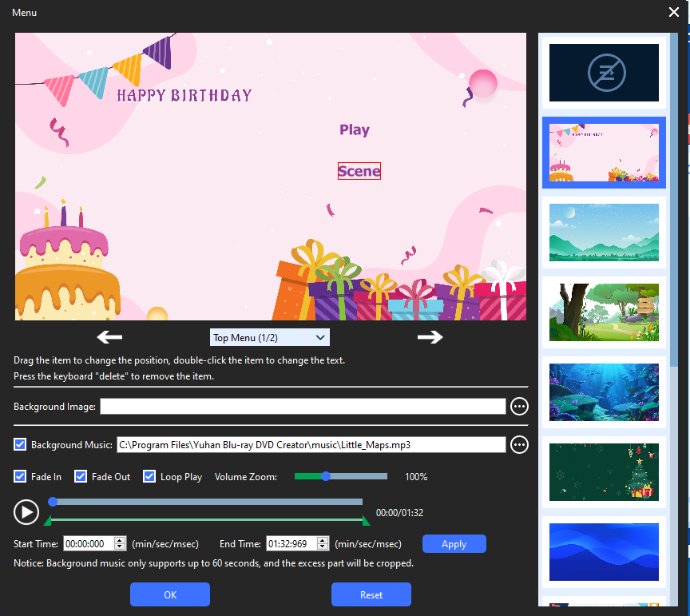Browse for a background music file
This screenshot has height=616, width=690.
point(519,444)
